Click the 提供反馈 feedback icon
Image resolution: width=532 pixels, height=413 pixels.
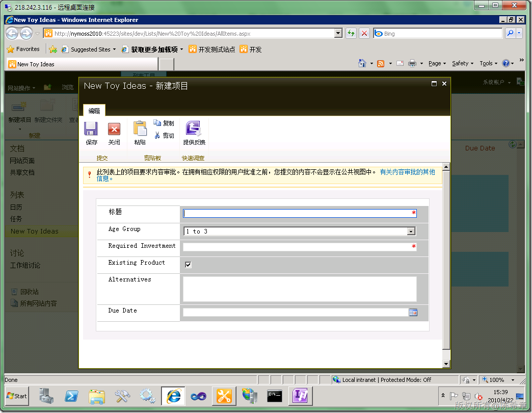(x=194, y=128)
